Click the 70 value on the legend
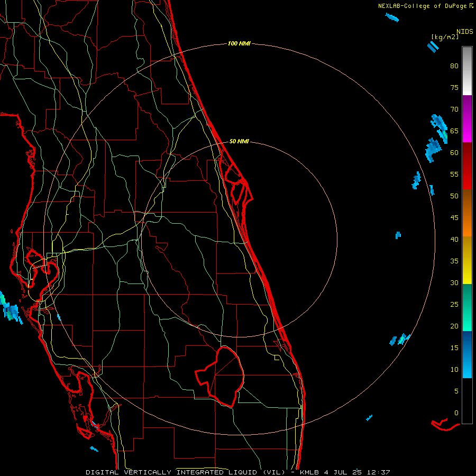Viewport: 476px width, 476px height. [454, 109]
